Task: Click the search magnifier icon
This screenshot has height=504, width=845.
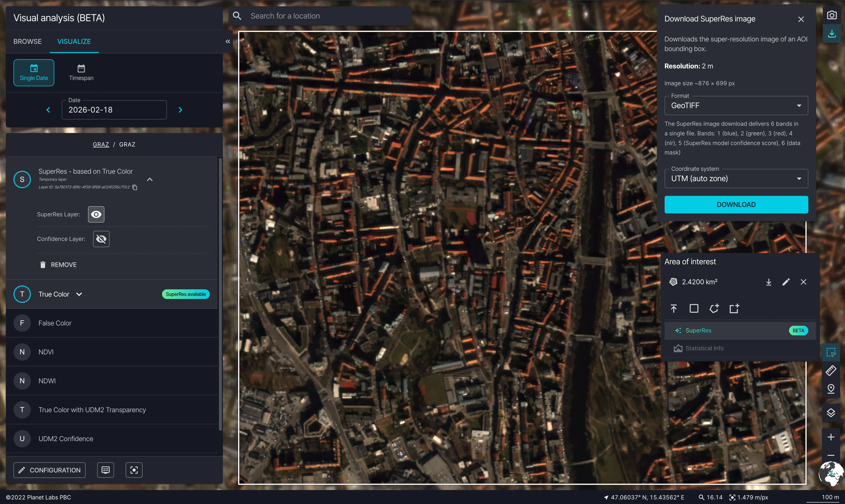Action: click(x=237, y=16)
